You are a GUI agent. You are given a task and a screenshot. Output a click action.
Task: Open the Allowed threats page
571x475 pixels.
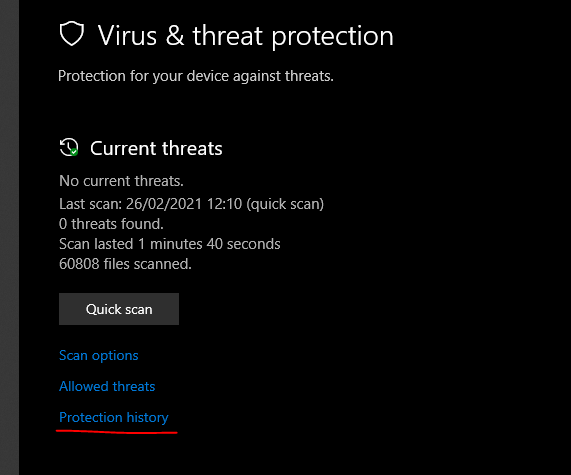tap(107, 386)
